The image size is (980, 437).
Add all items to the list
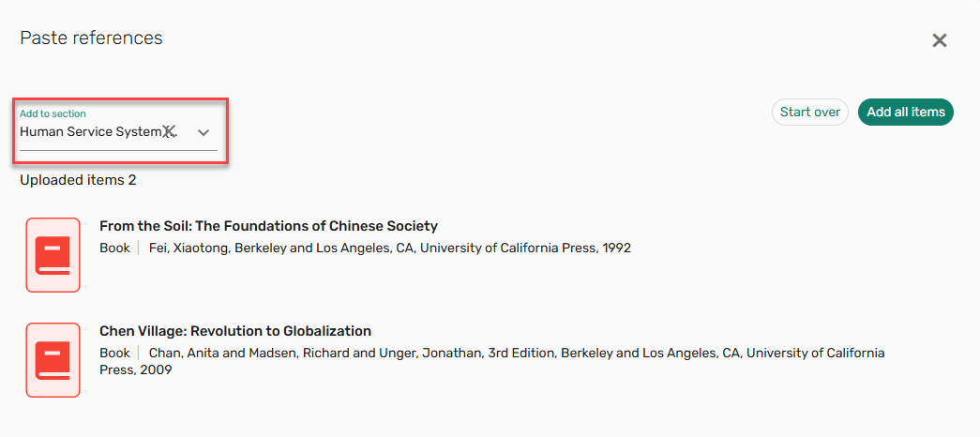coord(905,113)
